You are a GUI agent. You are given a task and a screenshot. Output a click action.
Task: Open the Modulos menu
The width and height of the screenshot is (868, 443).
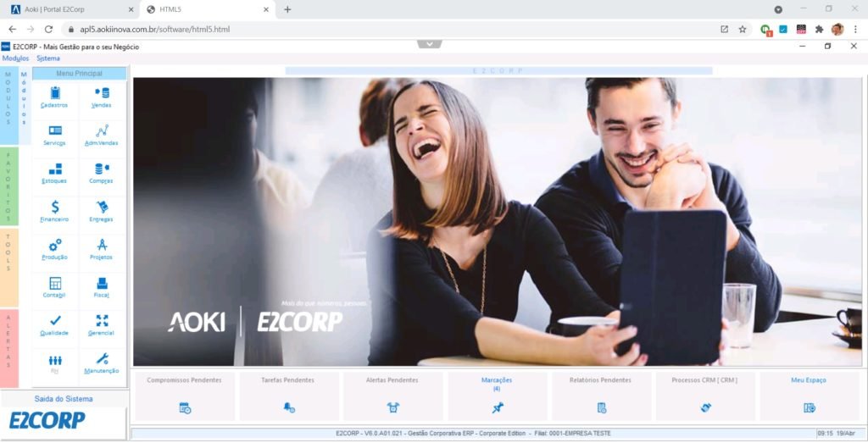15,58
